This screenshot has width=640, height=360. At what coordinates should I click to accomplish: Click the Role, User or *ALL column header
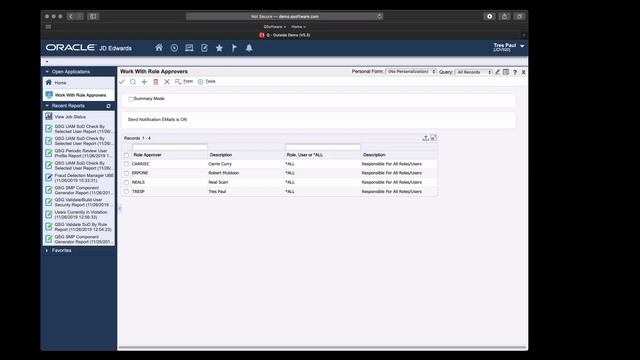click(x=304, y=155)
